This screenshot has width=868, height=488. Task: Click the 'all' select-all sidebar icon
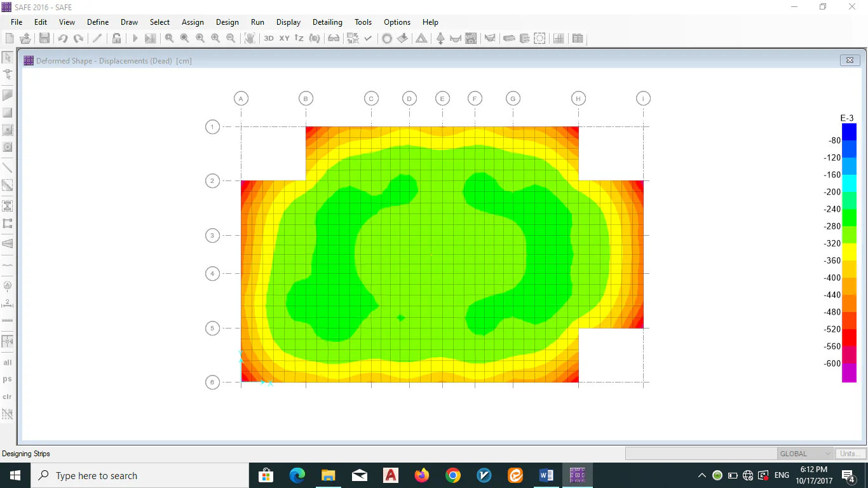coord(8,363)
